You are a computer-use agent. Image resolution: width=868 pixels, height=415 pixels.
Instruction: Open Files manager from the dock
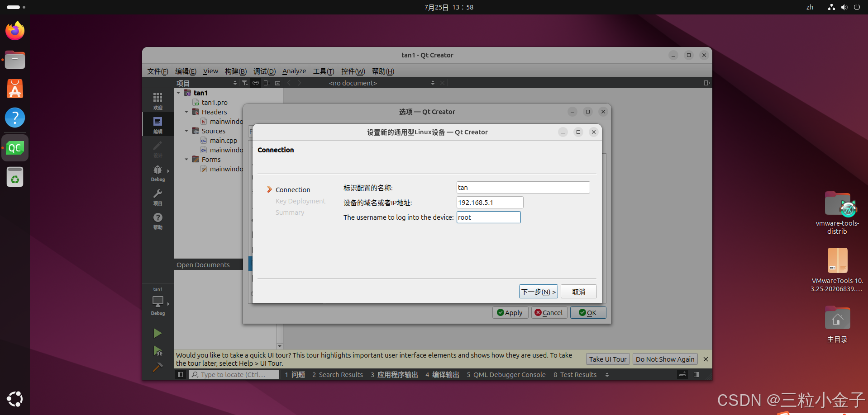[15, 60]
